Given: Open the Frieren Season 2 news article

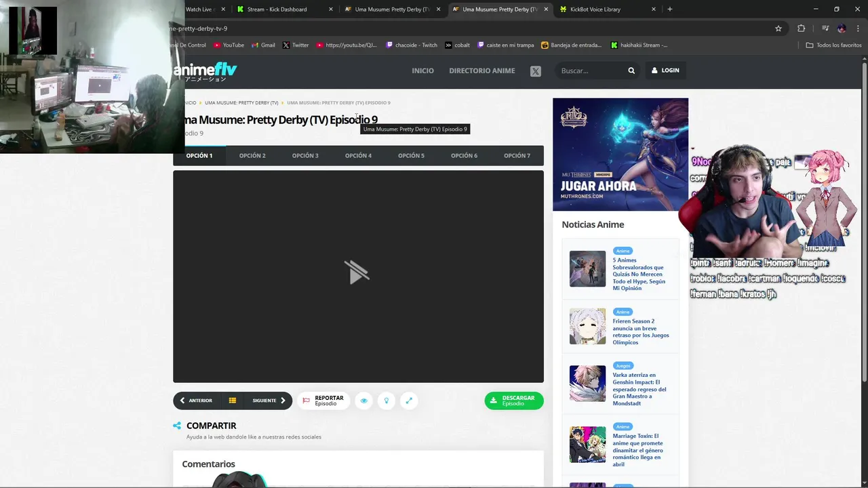Looking at the screenshot, I should (x=641, y=331).
